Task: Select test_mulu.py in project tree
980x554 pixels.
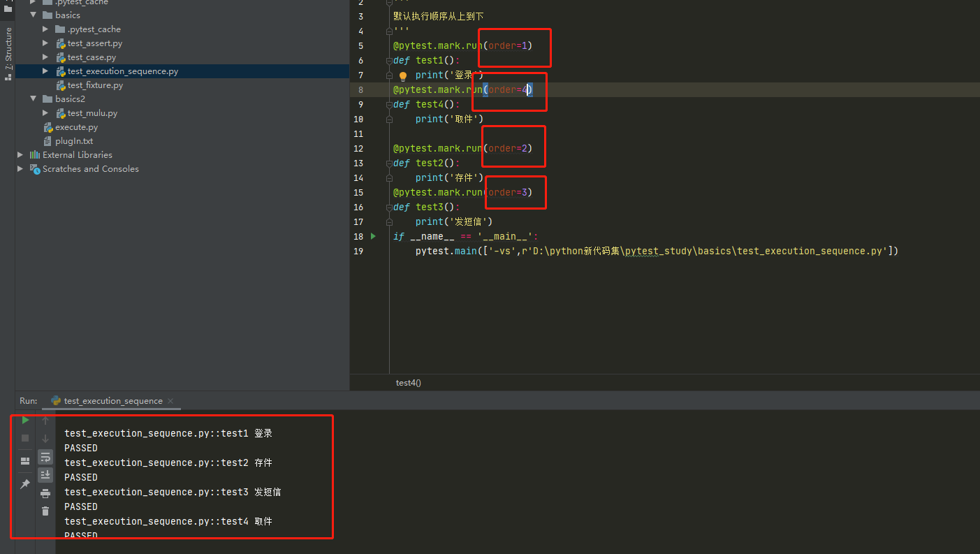Action: (x=92, y=113)
